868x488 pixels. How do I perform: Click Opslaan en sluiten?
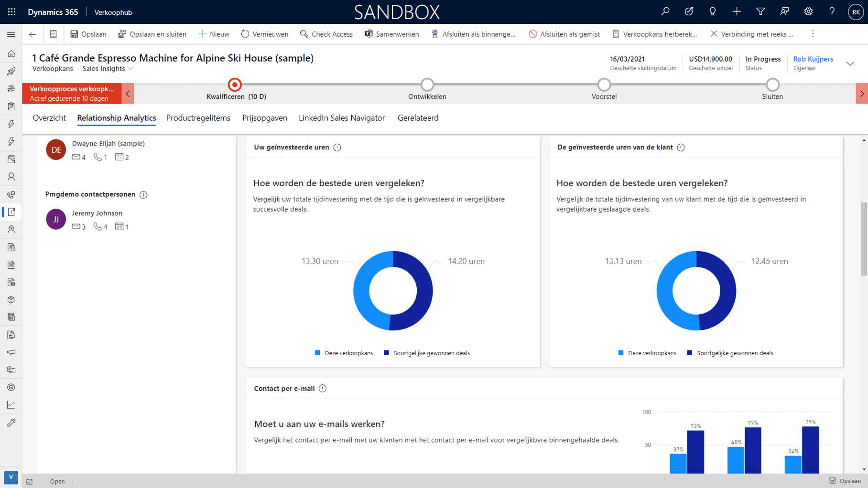click(152, 34)
